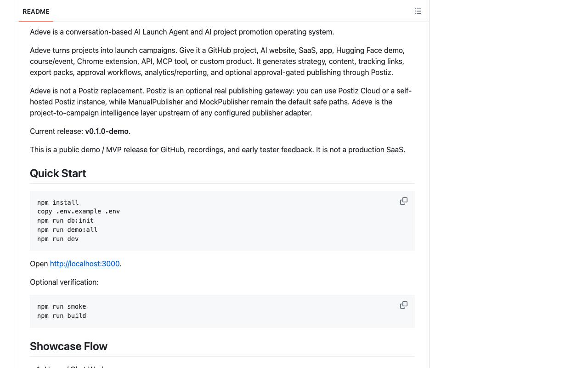Click the 'npm run build' code line
Viewport: 588px width, 368px height.
pyautogui.click(x=62, y=316)
